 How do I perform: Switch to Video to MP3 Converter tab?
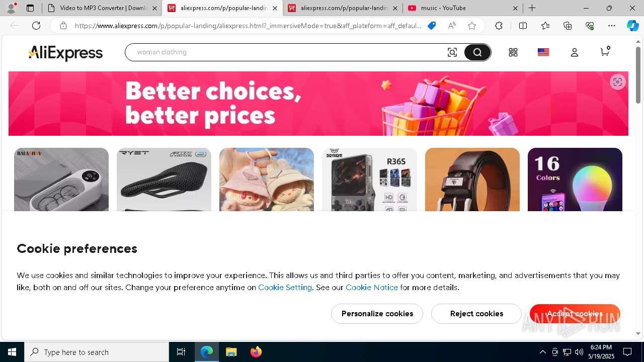[x=102, y=8]
